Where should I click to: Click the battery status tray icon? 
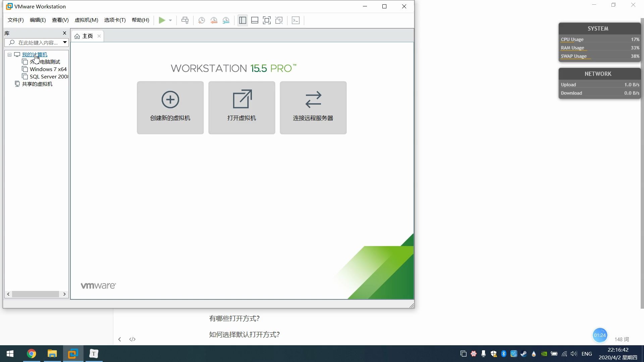[x=554, y=354]
